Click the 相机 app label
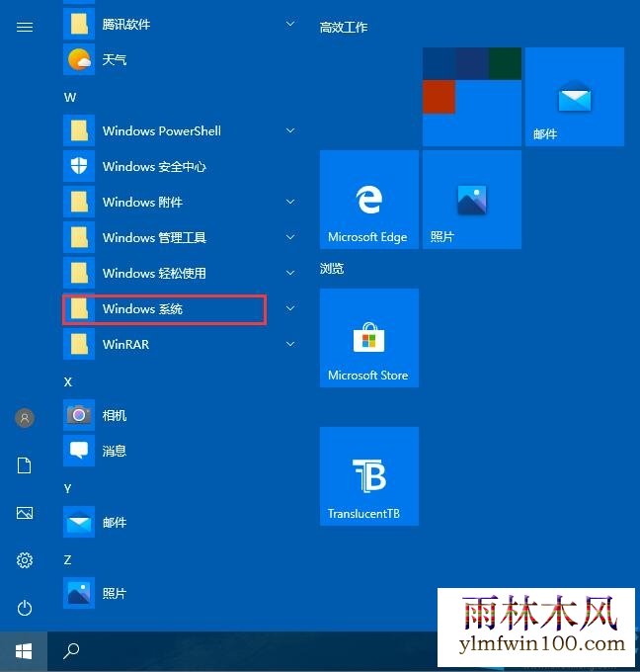 [x=115, y=415]
